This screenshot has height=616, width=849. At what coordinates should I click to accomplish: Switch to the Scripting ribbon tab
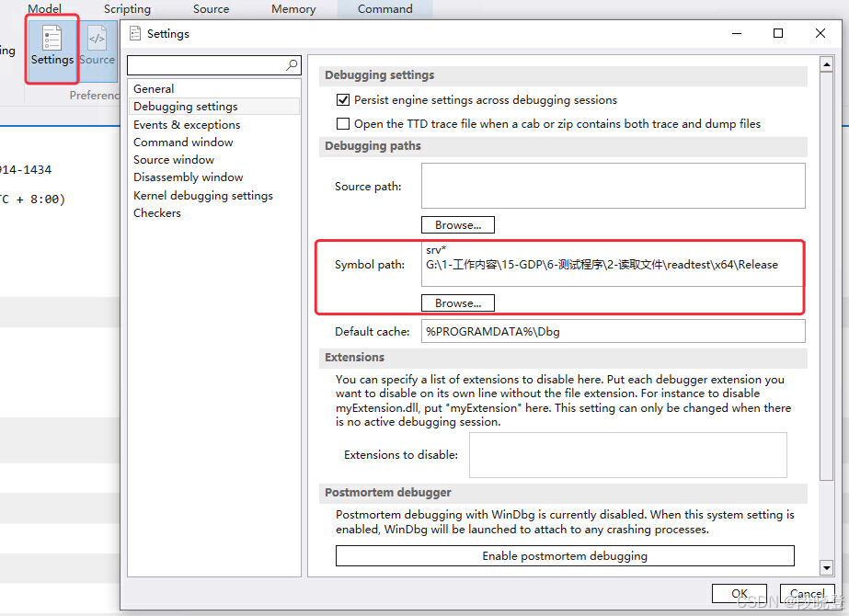click(x=127, y=8)
